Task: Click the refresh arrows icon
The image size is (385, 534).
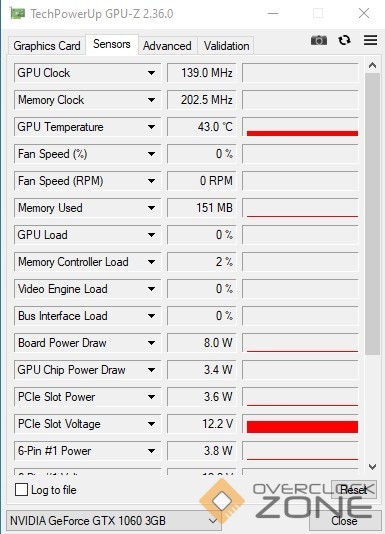Action: tap(344, 40)
